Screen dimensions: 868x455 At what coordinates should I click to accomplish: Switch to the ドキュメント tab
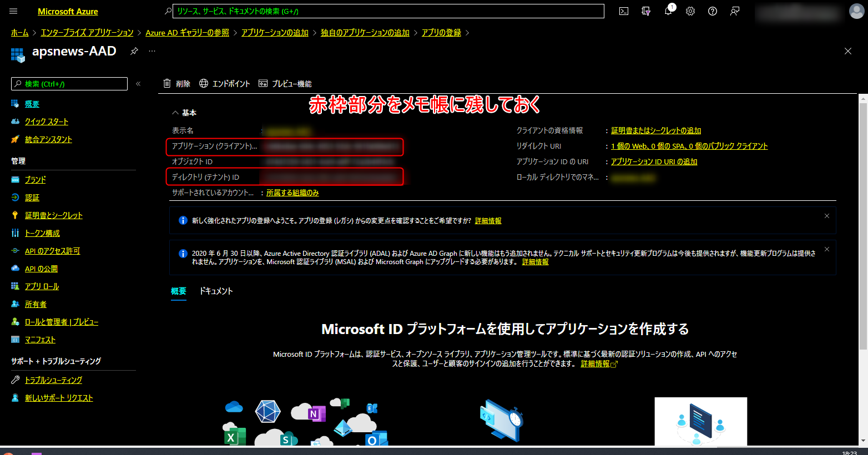click(216, 291)
